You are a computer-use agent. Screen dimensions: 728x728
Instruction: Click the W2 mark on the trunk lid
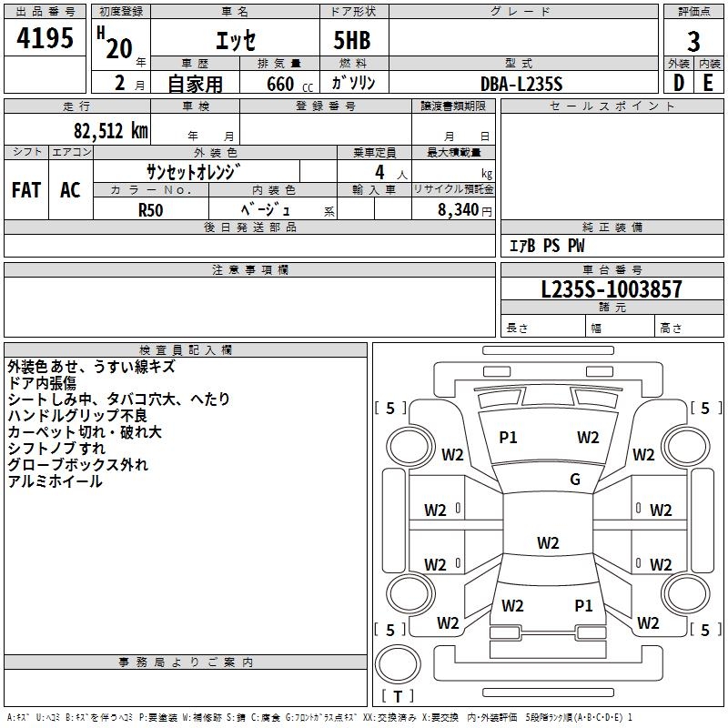pyautogui.click(x=512, y=605)
